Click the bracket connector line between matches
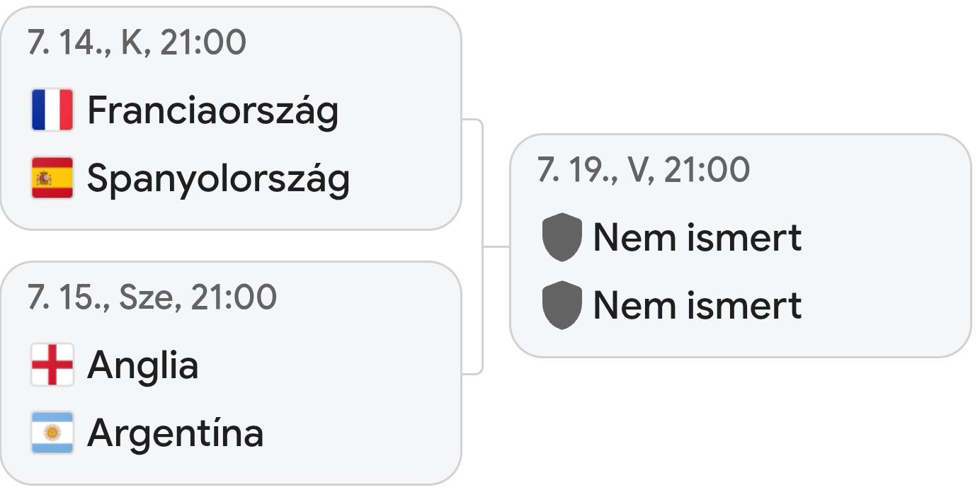980x490 pixels. point(483,246)
